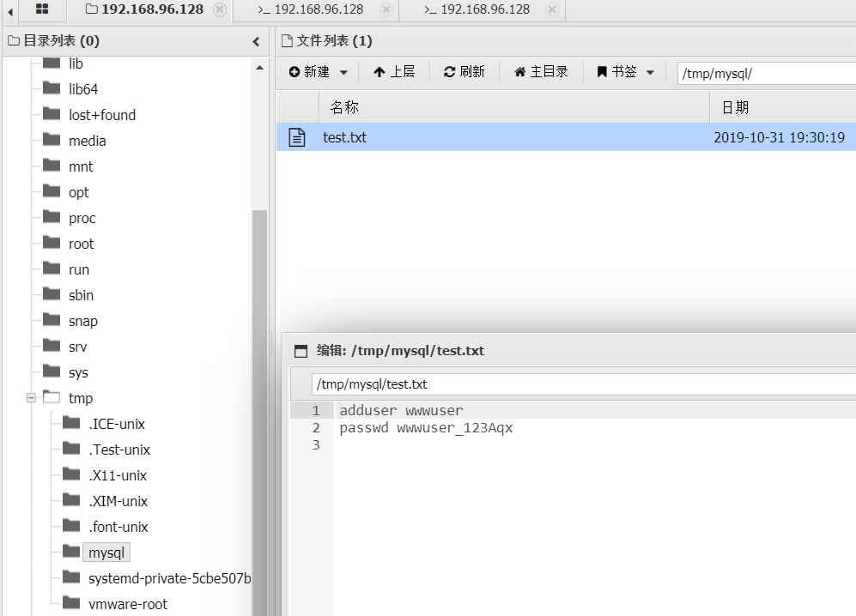856x616 pixels.
Task: Click the directory tree vertical scrollbar thumb
Action: pos(259,413)
